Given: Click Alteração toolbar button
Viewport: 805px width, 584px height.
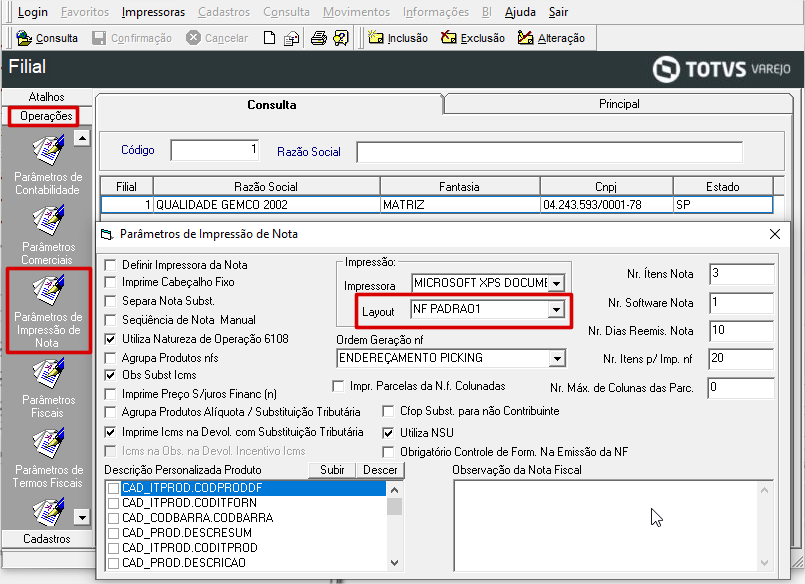Looking at the screenshot, I should (x=551, y=38).
